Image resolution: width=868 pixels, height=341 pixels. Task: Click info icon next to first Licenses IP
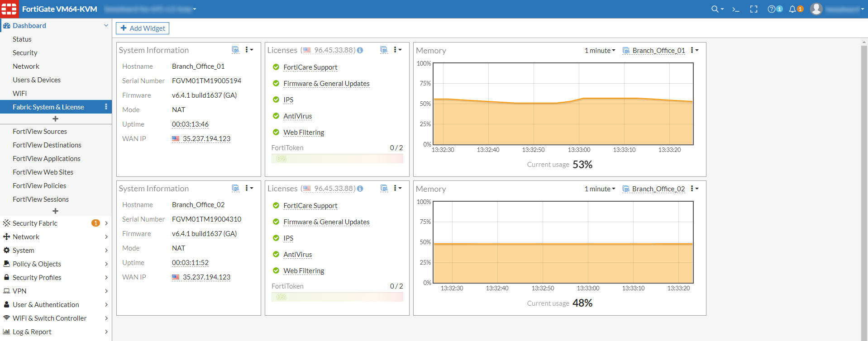(x=360, y=50)
